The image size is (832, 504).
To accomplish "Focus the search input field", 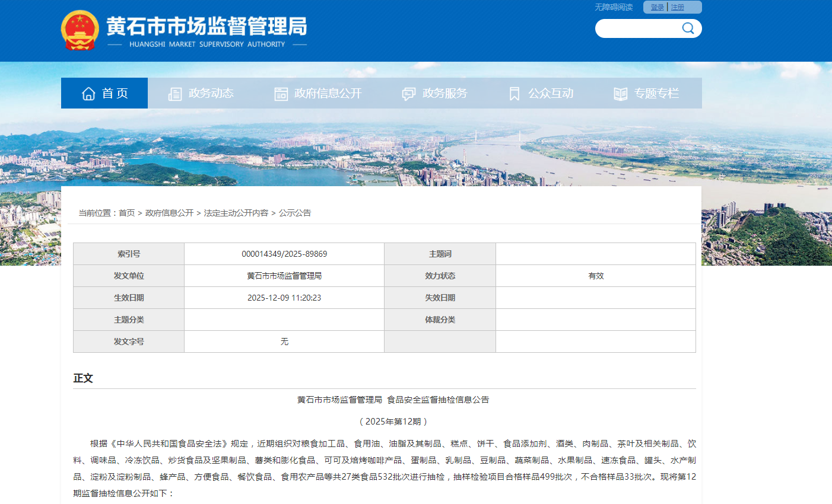I will click(638, 28).
